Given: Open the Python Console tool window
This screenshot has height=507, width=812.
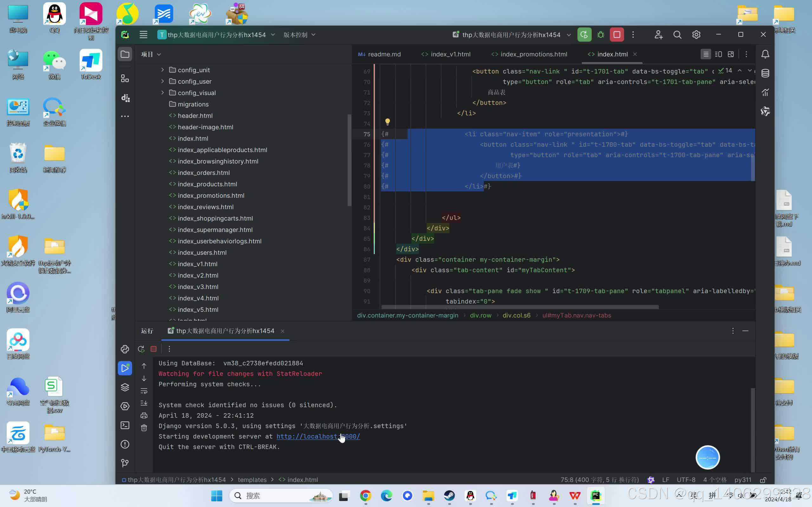Looking at the screenshot, I should click(125, 349).
